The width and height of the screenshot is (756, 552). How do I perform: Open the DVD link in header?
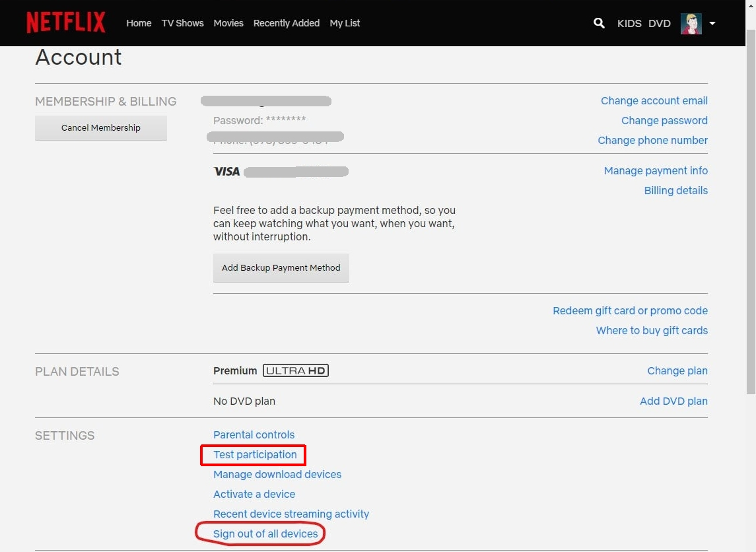click(659, 23)
